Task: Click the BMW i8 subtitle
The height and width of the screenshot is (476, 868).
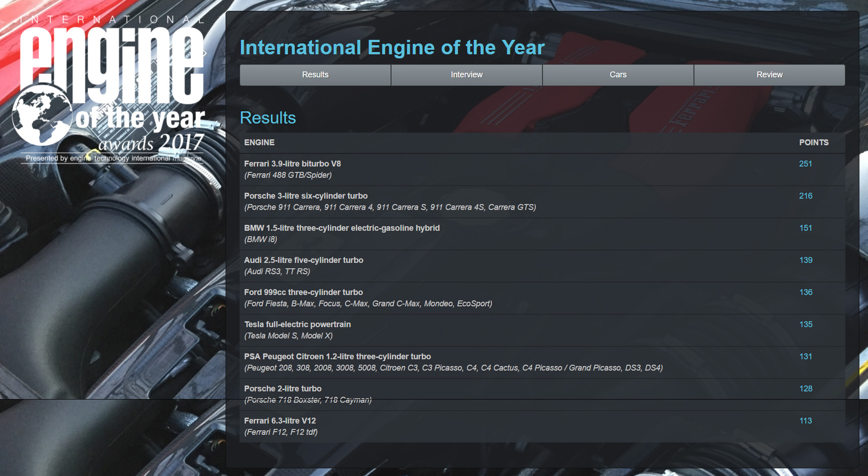Action: 261,239
